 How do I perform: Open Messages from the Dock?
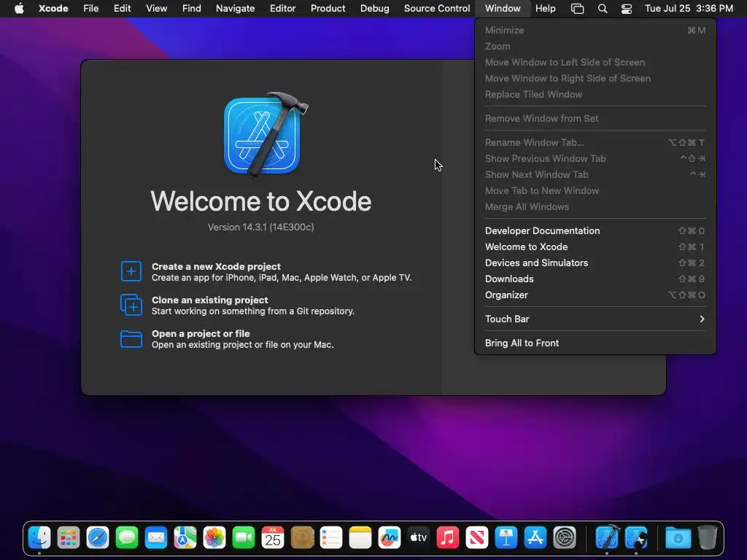click(127, 538)
